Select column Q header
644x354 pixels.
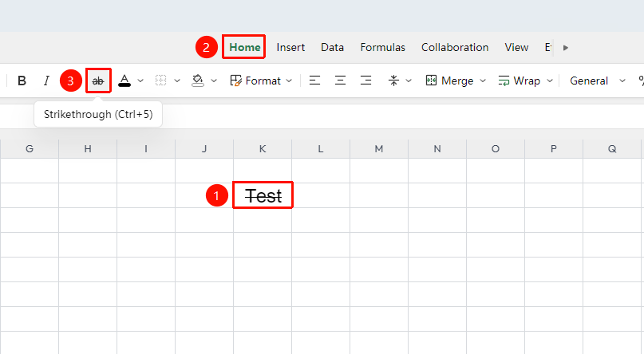coord(612,149)
